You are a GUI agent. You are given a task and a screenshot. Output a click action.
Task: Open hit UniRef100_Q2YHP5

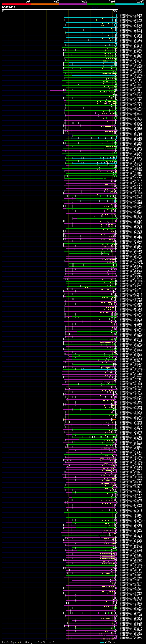coord(131,17)
